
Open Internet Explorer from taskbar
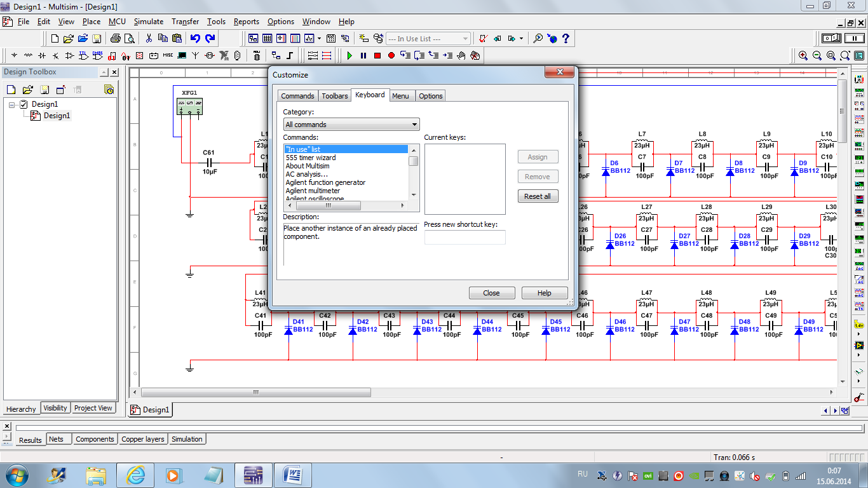tap(135, 475)
